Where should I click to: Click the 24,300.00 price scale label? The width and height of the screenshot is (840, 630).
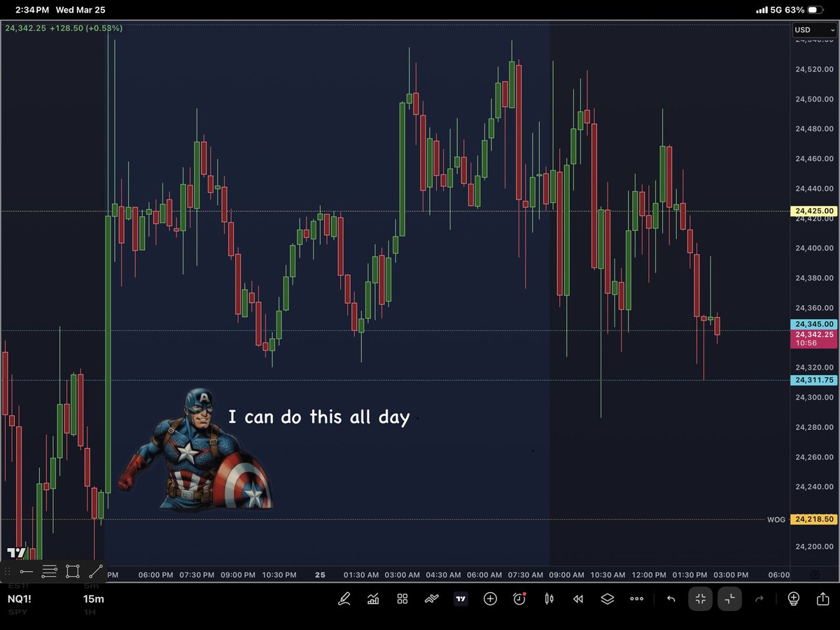click(x=814, y=397)
